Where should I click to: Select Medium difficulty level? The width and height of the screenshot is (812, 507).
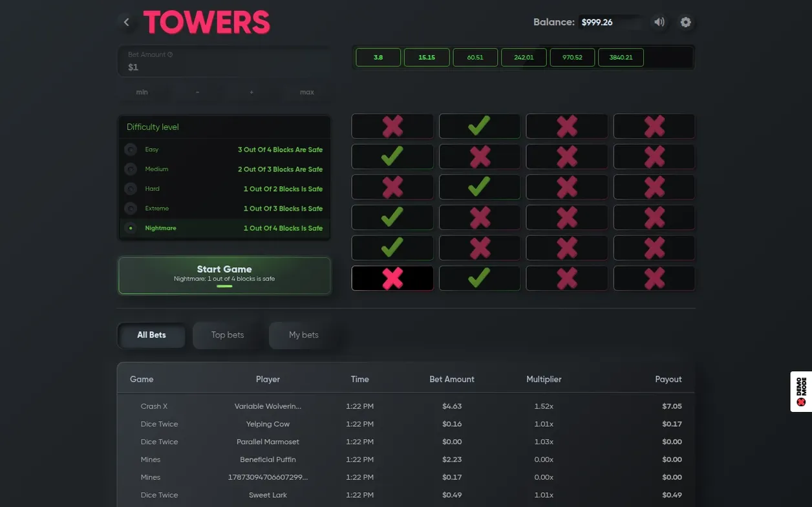(224, 169)
